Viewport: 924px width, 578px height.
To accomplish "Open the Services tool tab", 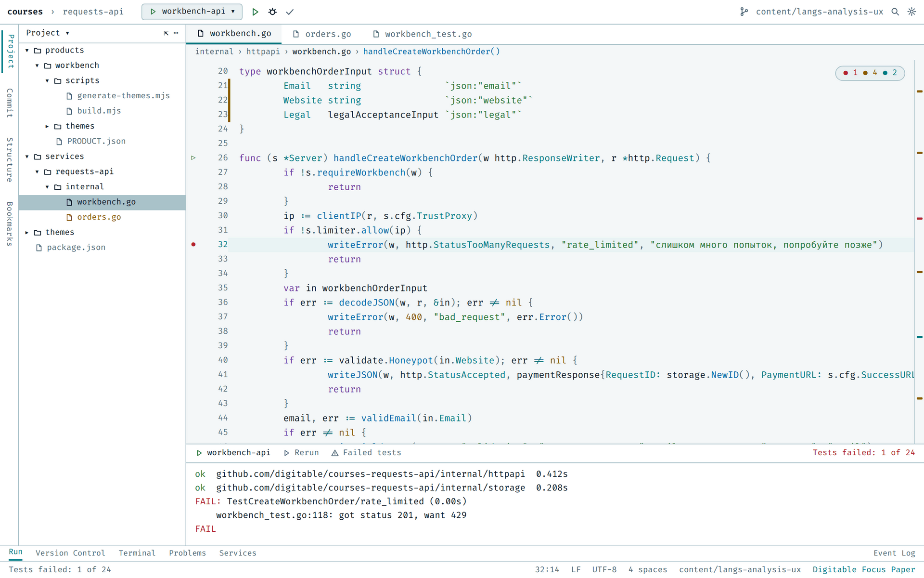I will coord(238,553).
